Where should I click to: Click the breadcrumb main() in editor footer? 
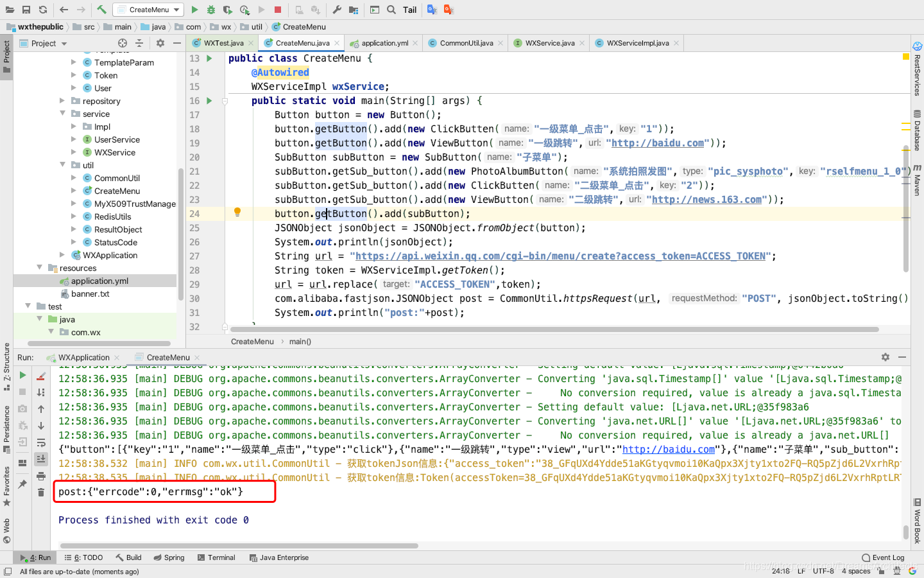[300, 342]
